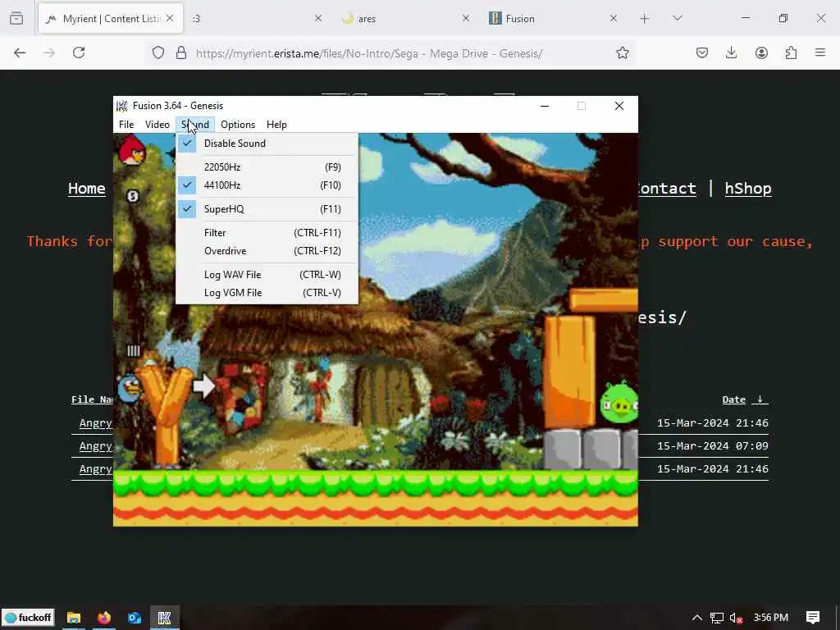Viewport: 840px width, 630px height.
Task: Show hidden system tray icons
Action: pyautogui.click(x=697, y=618)
